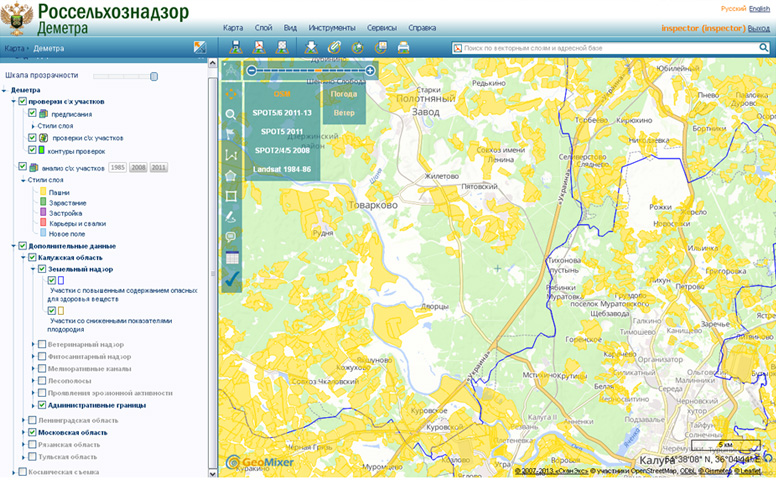Image resolution: width=776 pixels, height=480 pixels.
Task: Switch base layer to Landsat 1984-86
Action: click(x=282, y=169)
